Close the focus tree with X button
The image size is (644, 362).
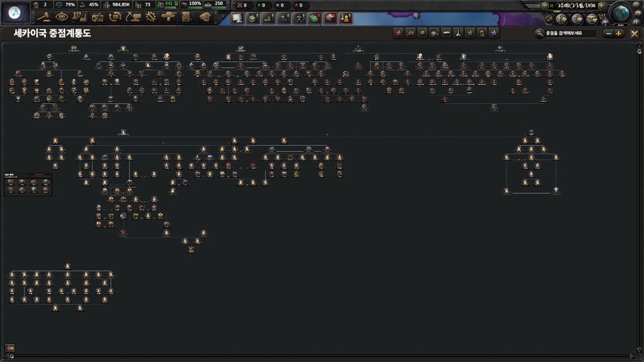coord(634,34)
